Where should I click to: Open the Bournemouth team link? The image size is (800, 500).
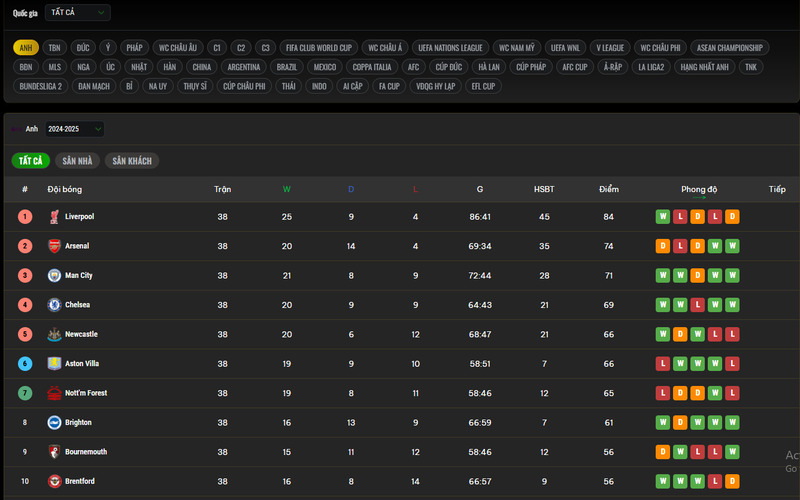click(x=86, y=452)
